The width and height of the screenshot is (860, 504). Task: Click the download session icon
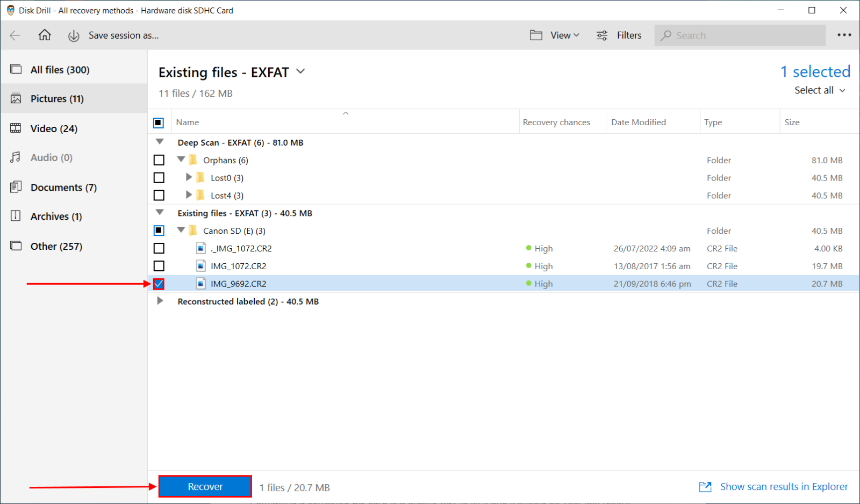[74, 35]
